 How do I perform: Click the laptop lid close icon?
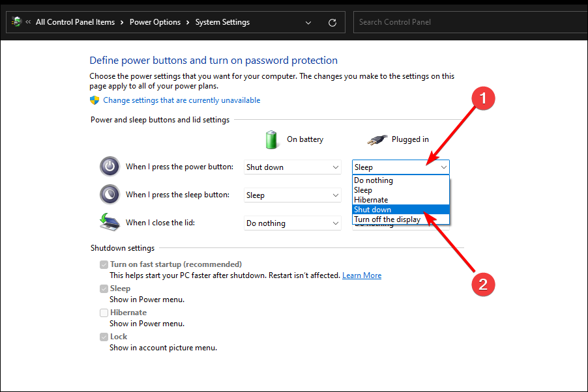pyautogui.click(x=110, y=222)
